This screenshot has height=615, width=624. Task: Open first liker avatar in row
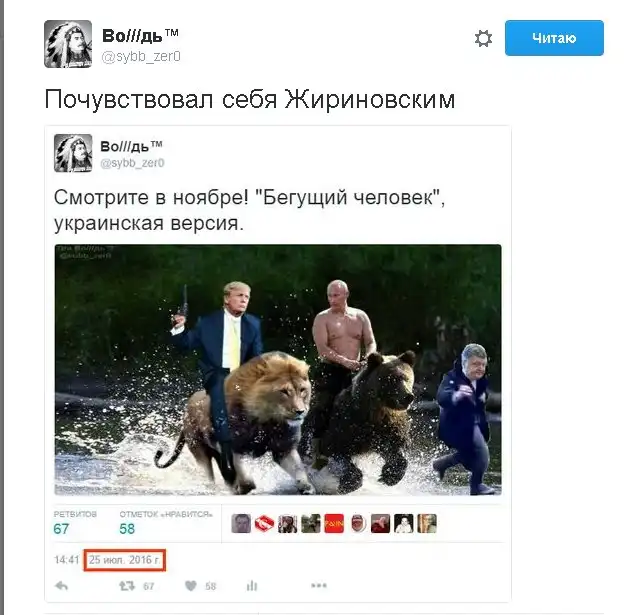[241, 523]
